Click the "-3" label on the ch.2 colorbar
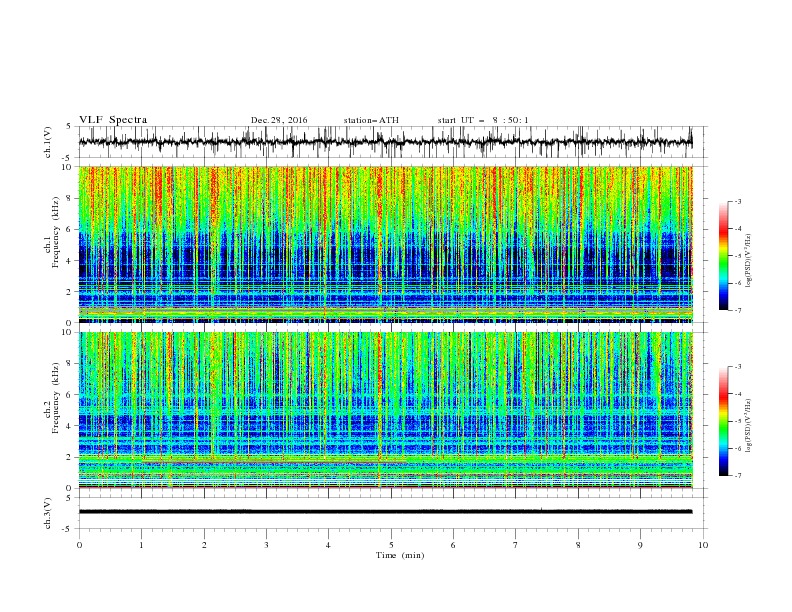 click(x=738, y=367)
